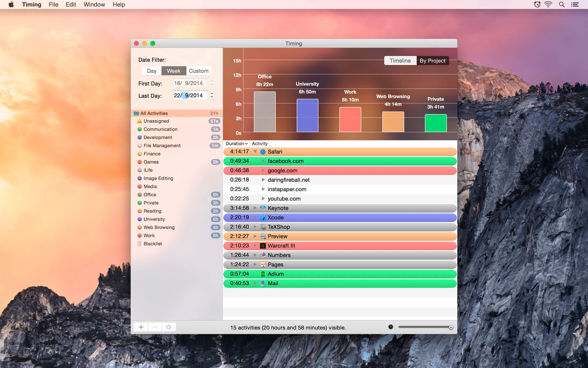Click the Warcraft III app icon
This screenshot has height=368, width=588.
pyautogui.click(x=263, y=246)
